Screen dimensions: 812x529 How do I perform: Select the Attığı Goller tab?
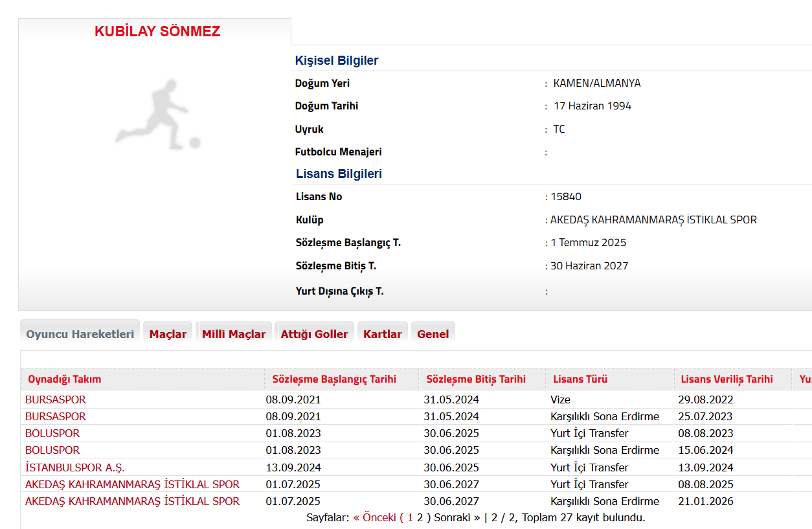pos(314,334)
